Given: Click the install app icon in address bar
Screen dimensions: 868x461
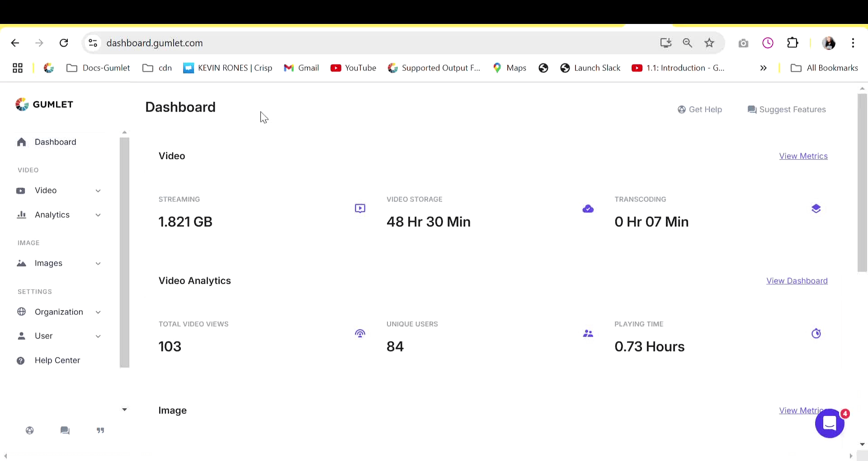Looking at the screenshot, I should (x=665, y=43).
